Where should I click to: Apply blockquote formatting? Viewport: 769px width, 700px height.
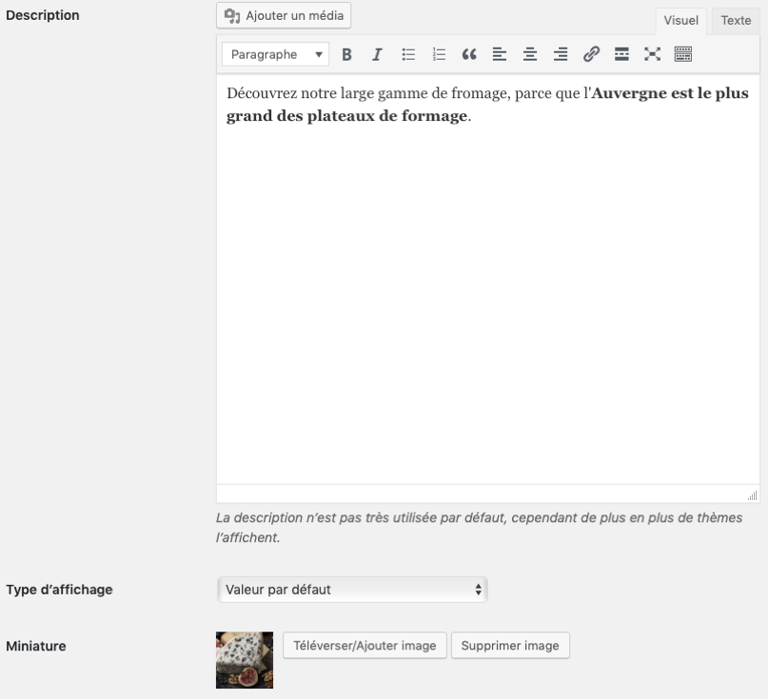(468, 55)
